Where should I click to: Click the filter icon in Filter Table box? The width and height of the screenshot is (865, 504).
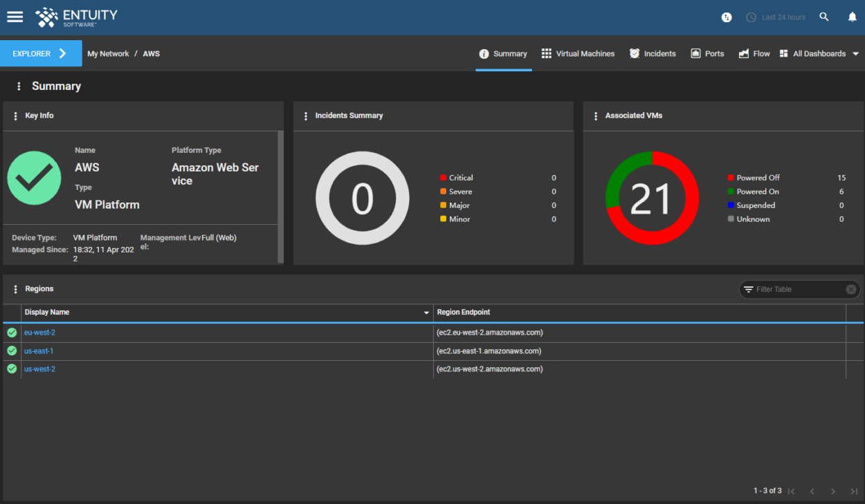click(x=748, y=290)
